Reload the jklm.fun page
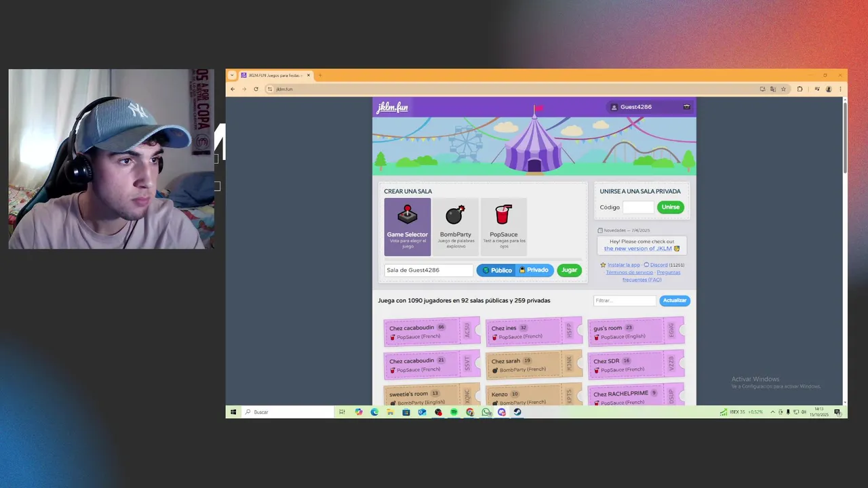Image resolution: width=868 pixels, height=488 pixels. [x=256, y=89]
